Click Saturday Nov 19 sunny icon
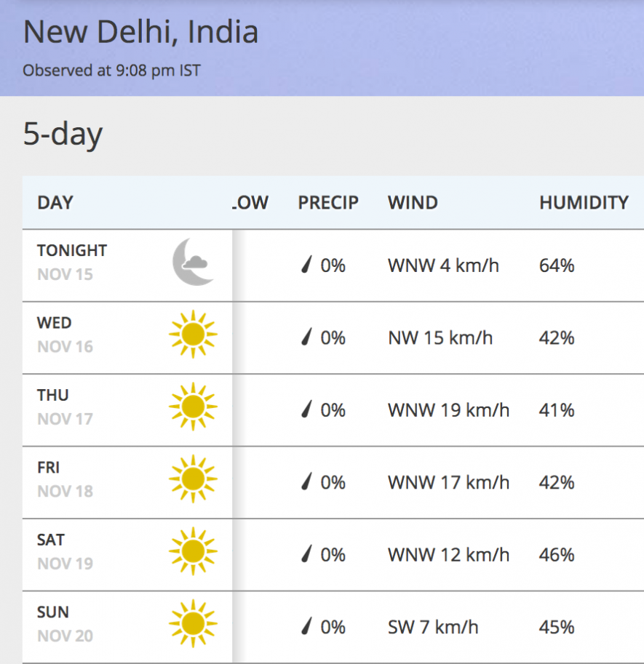Screen dimensions: 644x664 pos(191,553)
